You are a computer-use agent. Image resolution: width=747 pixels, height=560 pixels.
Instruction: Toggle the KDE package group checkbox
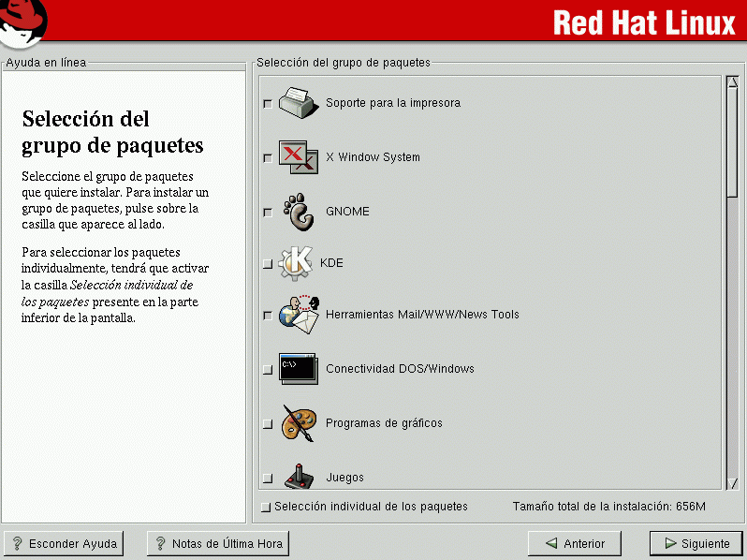pyautogui.click(x=268, y=264)
